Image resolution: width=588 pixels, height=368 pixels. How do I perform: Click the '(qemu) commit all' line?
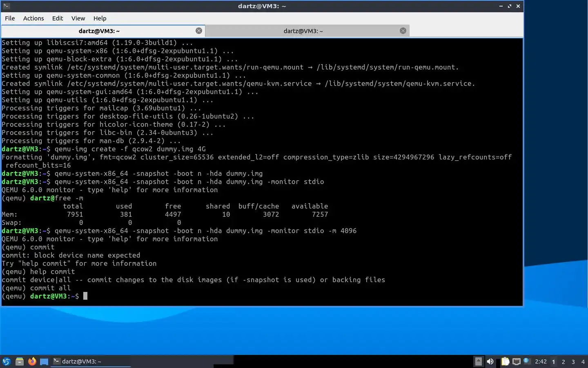click(36, 288)
